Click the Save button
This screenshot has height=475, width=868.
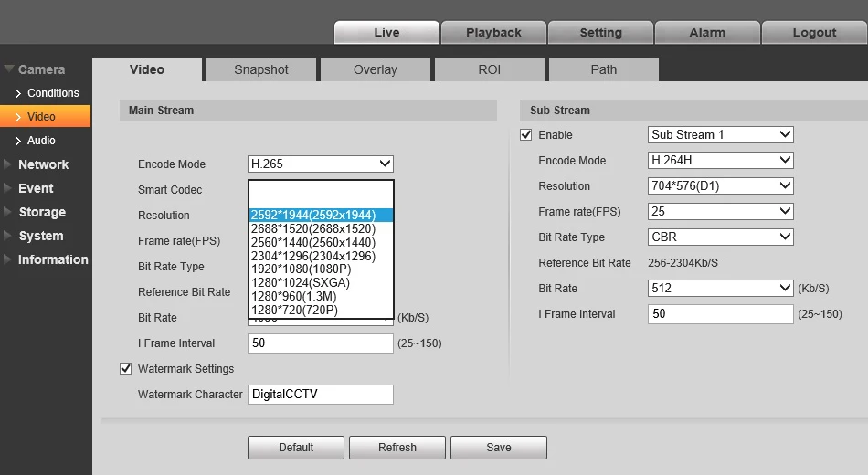coord(499,448)
